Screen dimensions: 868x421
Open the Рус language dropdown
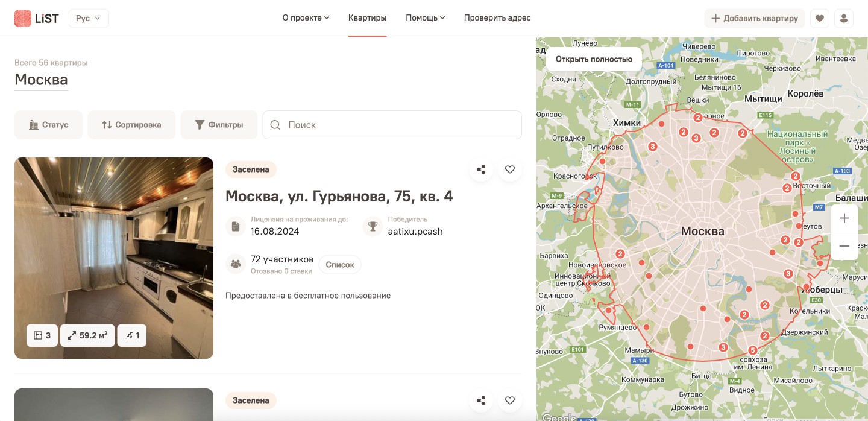coord(89,18)
